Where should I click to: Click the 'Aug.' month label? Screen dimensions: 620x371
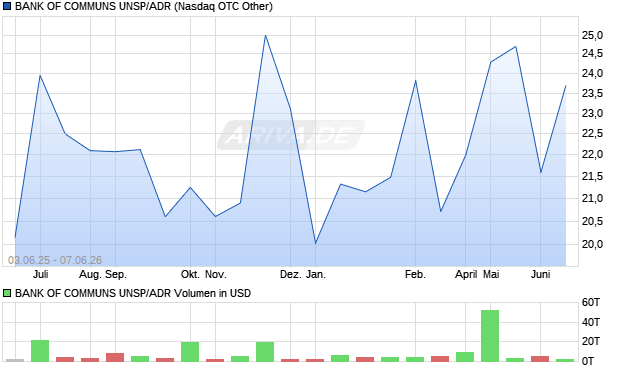click(90, 274)
